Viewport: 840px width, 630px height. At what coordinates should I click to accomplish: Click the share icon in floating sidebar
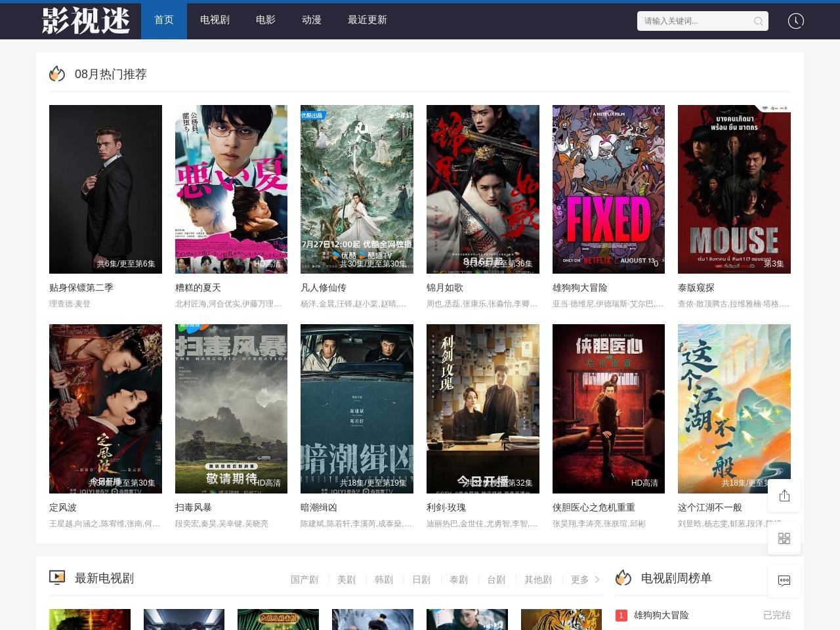click(x=784, y=495)
